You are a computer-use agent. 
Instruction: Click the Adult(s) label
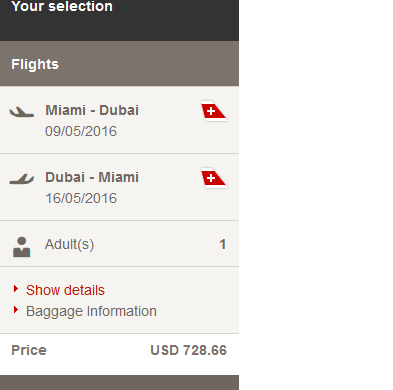[69, 245]
